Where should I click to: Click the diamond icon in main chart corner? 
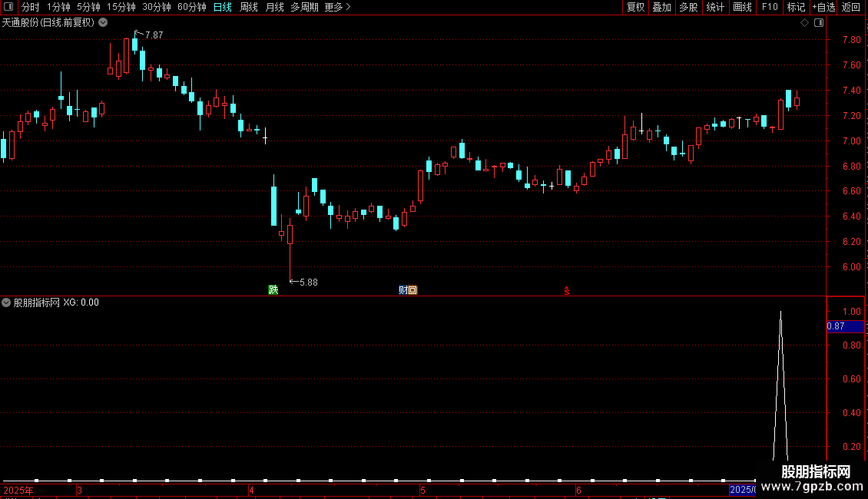tap(805, 23)
